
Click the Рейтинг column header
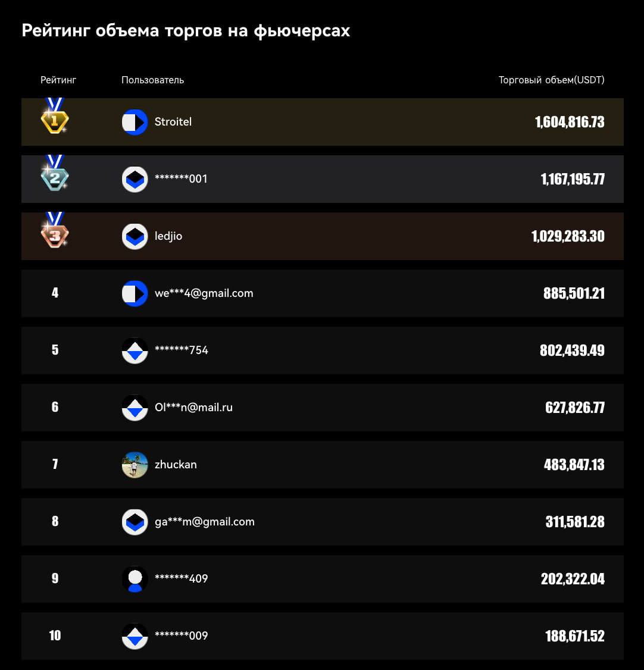pyautogui.click(x=58, y=80)
